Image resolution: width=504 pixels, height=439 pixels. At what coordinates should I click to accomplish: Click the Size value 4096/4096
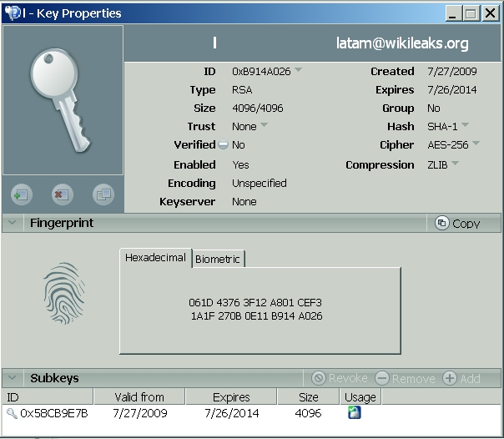258,108
